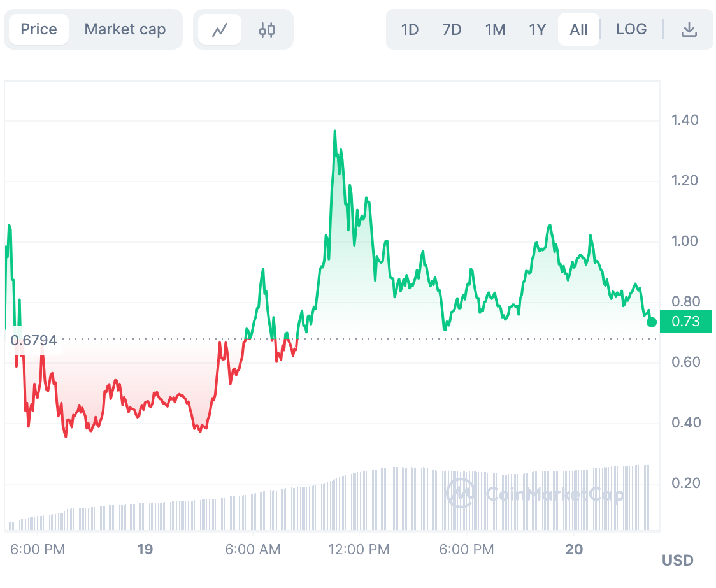Choose the All time range

pos(578,30)
